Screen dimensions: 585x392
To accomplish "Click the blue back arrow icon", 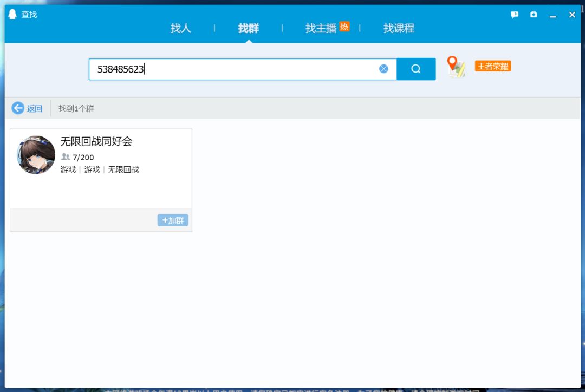I will click(17, 108).
